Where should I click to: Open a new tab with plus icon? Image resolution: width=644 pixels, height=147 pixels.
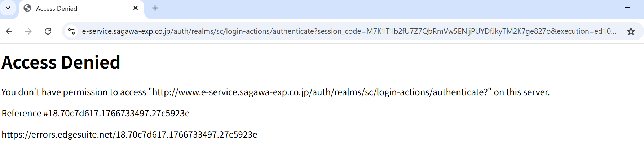tap(155, 8)
